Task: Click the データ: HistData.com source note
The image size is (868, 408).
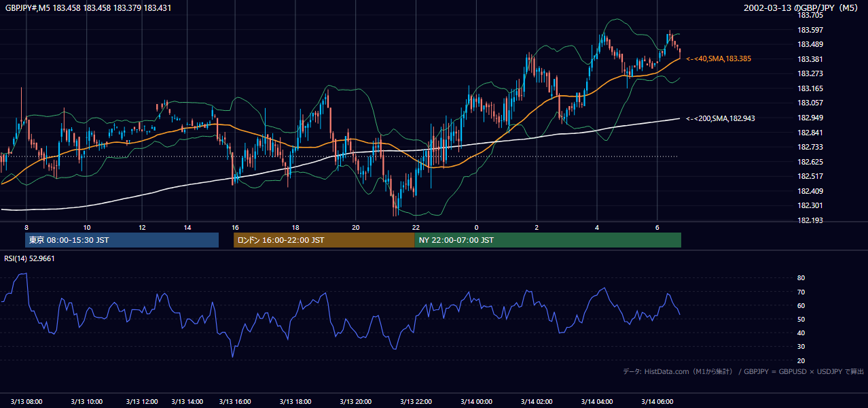Action: (x=743, y=371)
